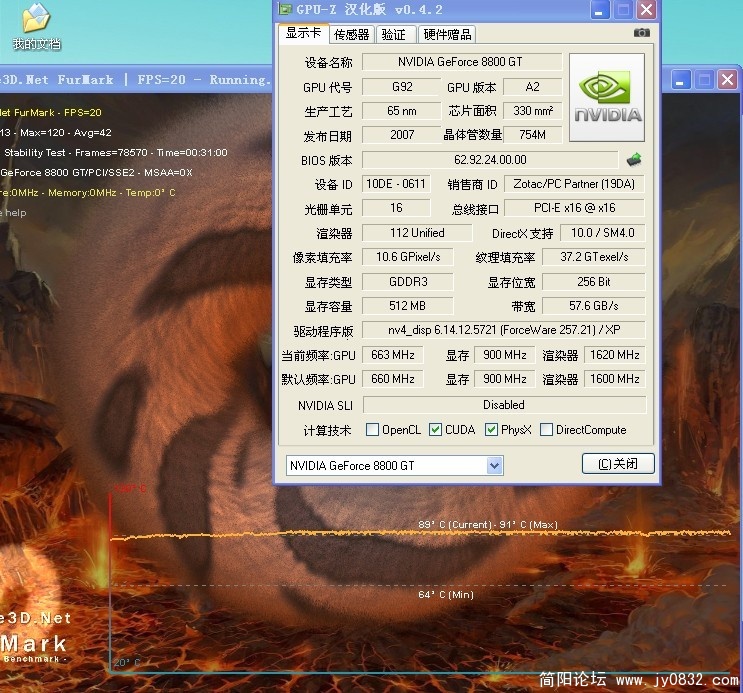Click the 带宽 value 57.6 GB/s
The image size is (743, 693).
point(594,306)
